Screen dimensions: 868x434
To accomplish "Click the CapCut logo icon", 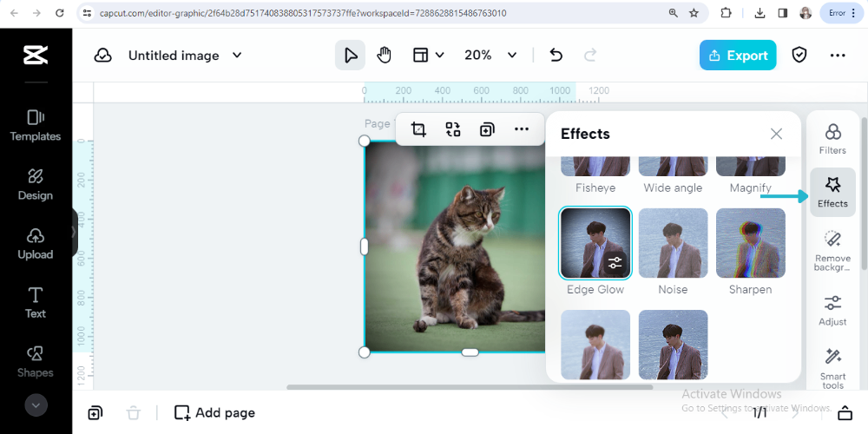I will tap(36, 55).
